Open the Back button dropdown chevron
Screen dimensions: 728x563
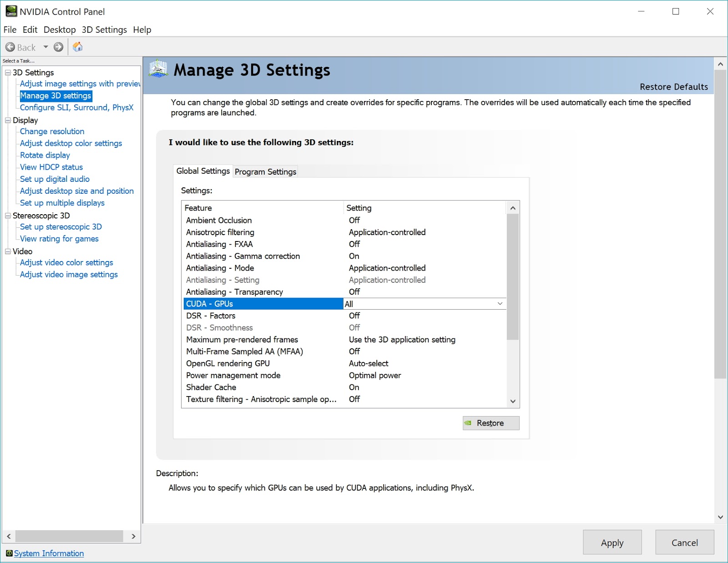point(45,47)
